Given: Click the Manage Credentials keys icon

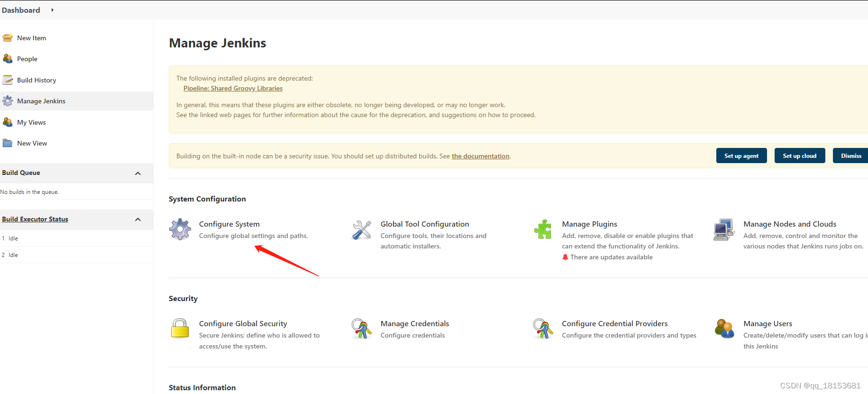Looking at the screenshot, I should pos(362,328).
